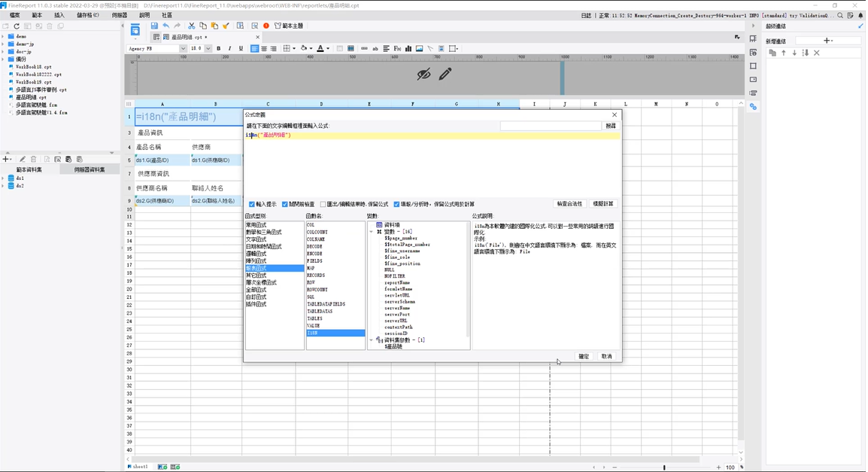This screenshot has width=868, height=472.
Task: Open the add link plus dropdown
Action: [828, 41]
